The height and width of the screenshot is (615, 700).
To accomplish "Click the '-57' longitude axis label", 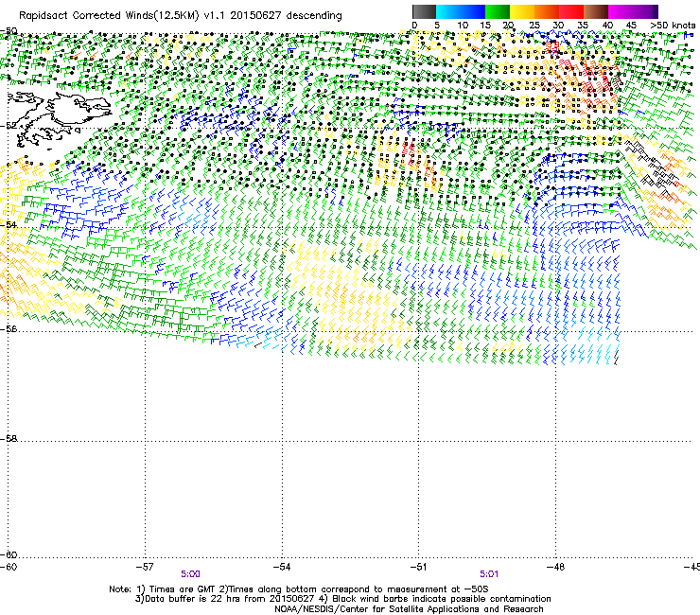I will [x=145, y=567].
